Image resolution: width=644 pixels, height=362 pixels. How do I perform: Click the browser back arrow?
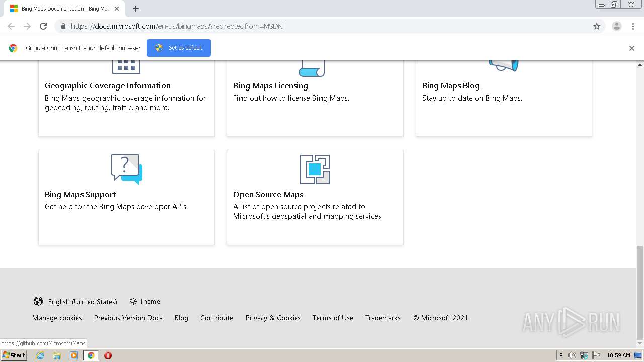pos(11,26)
